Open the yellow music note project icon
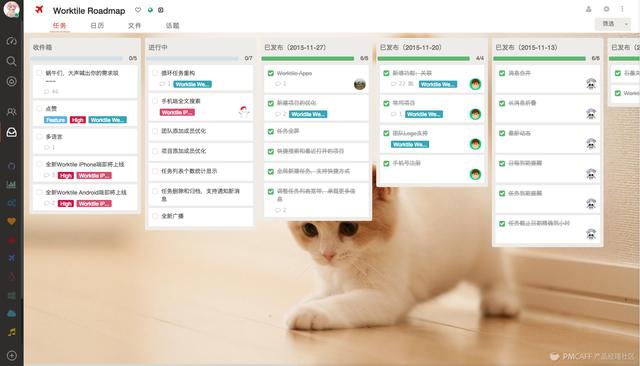 pyautogui.click(x=11, y=332)
